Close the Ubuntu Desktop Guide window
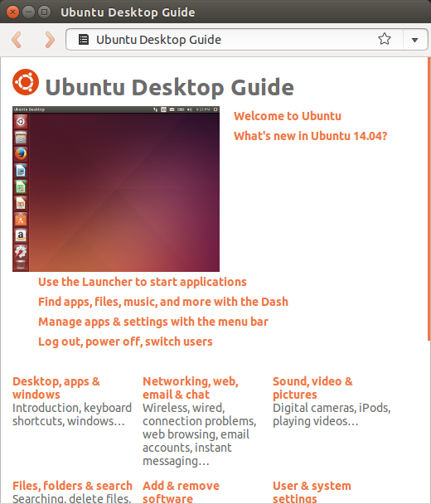 [x=12, y=12]
